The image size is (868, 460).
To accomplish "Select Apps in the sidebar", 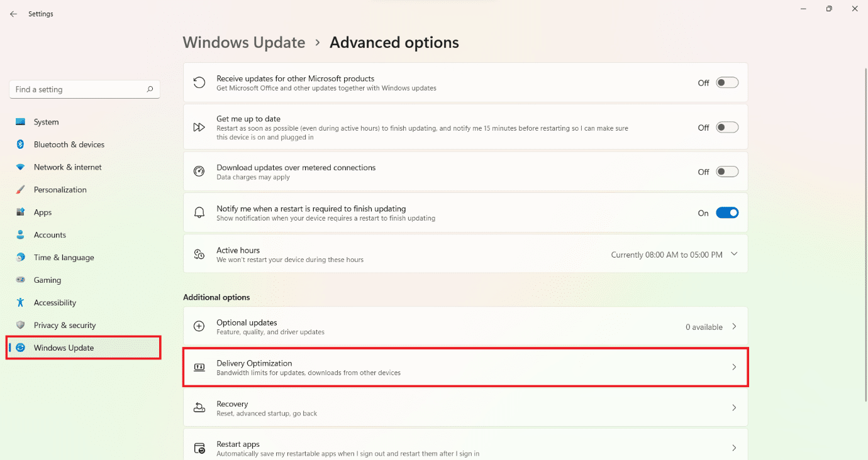I will [x=43, y=212].
